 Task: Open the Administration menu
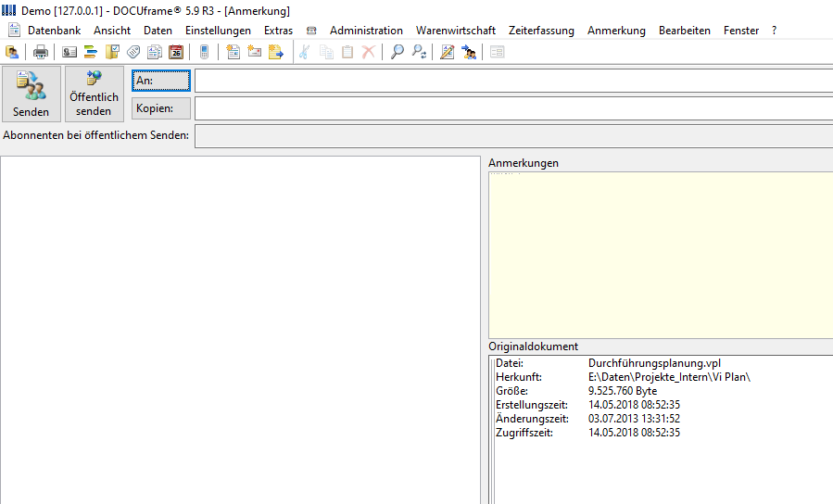[366, 31]
